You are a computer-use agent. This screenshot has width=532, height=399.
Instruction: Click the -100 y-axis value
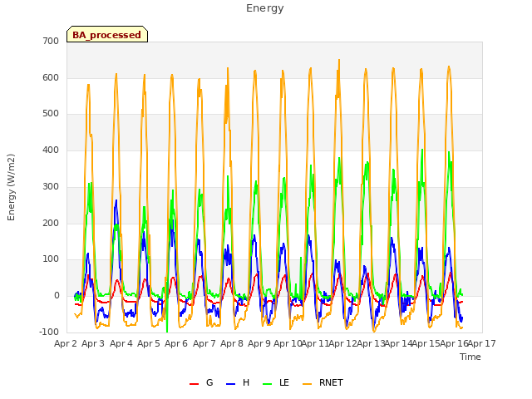coord(50,332)
